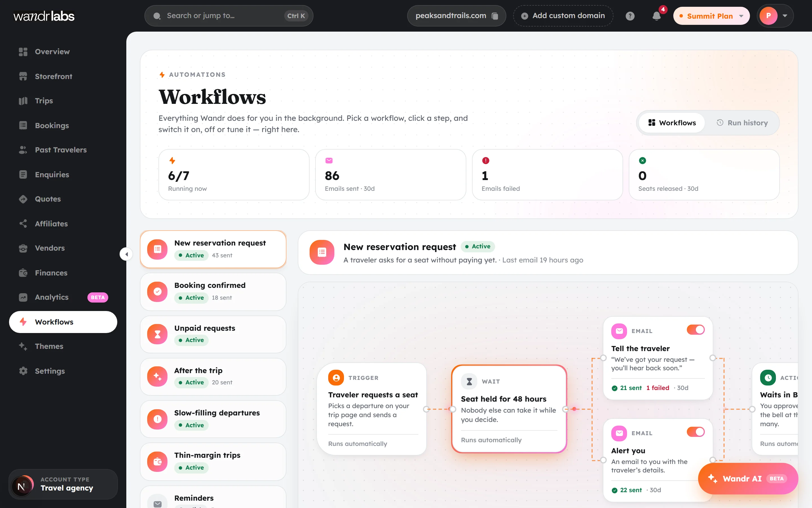The height and width of the screenshot is (508, 812).
Task: Click the Emails sent pink envelope icon
Action: point(329,161)
